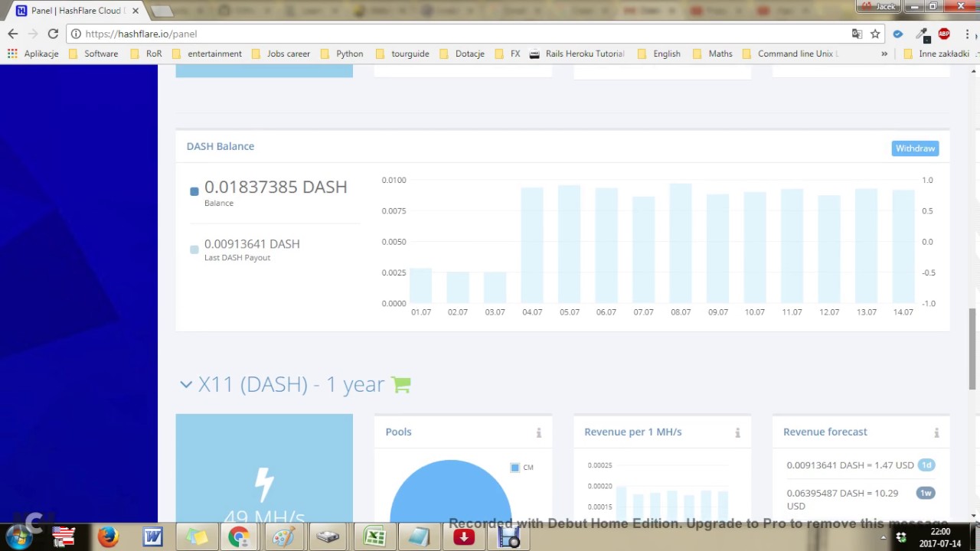Screen dimensions: 980x551
Task: Collapse the X11 (DASH) - 1 year section
Action: (186, 384)
